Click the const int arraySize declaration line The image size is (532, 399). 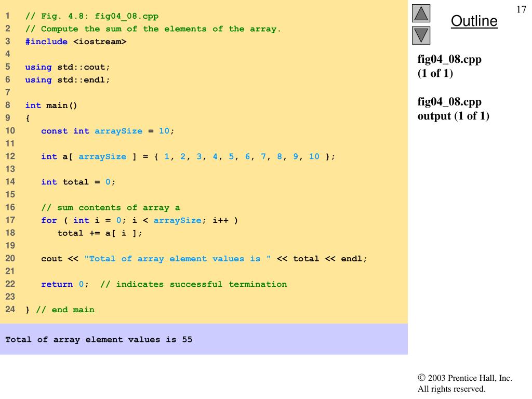point(108,131)
